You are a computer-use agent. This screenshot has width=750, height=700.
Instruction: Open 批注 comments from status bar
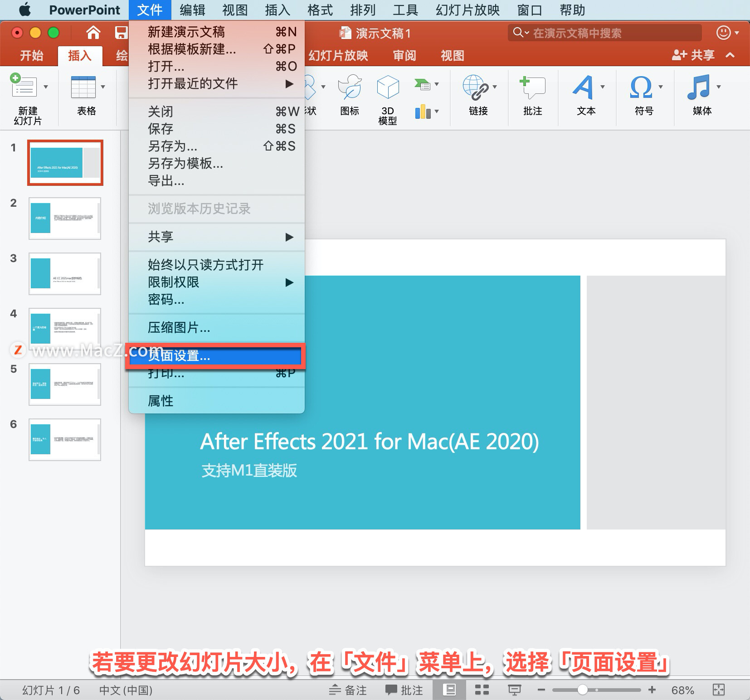click(404, 690)
